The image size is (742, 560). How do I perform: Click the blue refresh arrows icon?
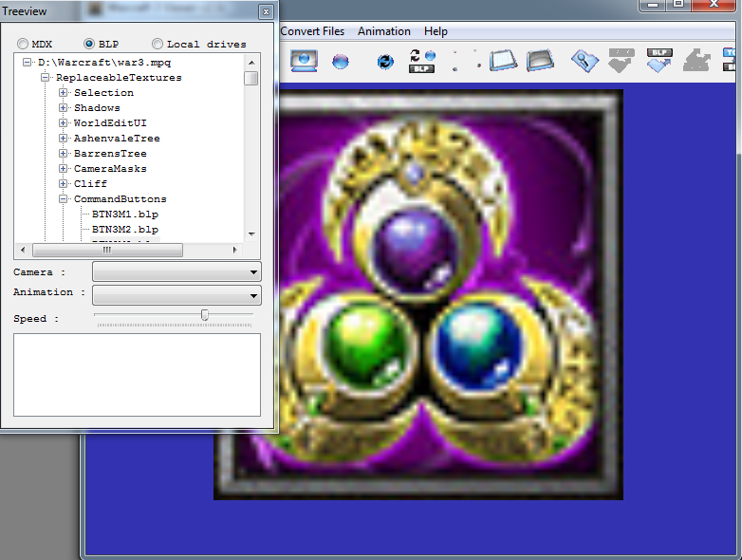click(x=385, y=62)
